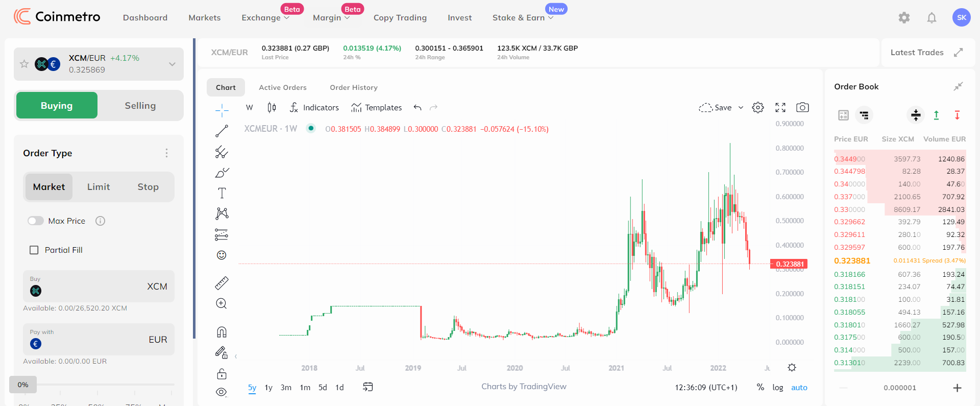This screenshot has width=980, height=406.
Task: Open indicator Templates menu
Action: (x=376, y=107)
